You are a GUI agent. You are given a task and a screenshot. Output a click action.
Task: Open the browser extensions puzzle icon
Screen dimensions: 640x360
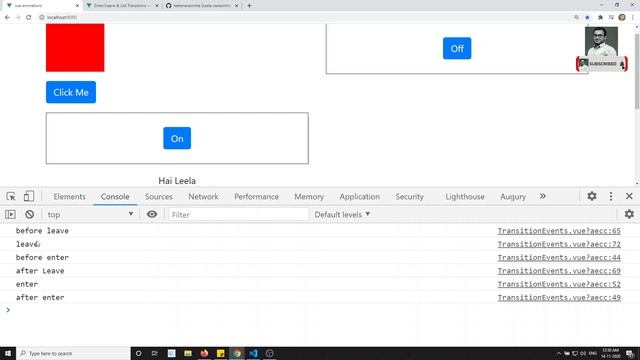[x=600, y=17]
